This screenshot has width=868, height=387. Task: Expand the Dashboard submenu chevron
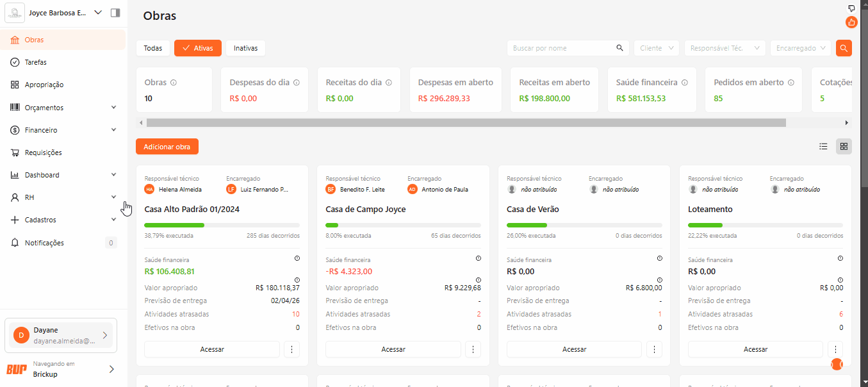tap(113, 175)
